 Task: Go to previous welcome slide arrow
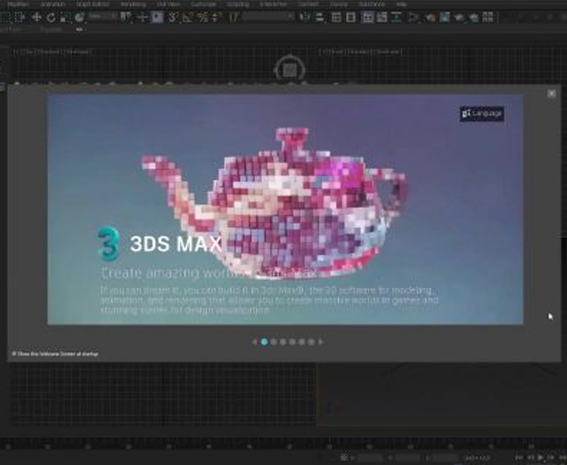tap(255, 342)
